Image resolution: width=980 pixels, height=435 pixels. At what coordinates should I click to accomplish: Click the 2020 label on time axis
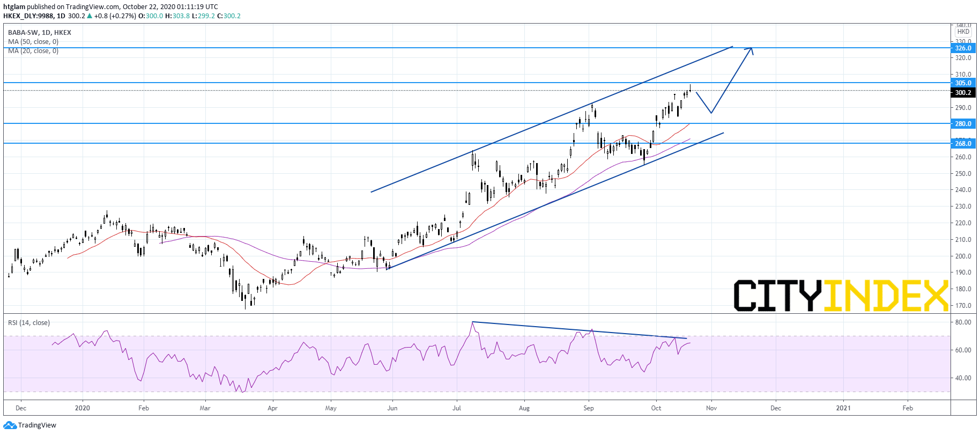coord(83,408)
